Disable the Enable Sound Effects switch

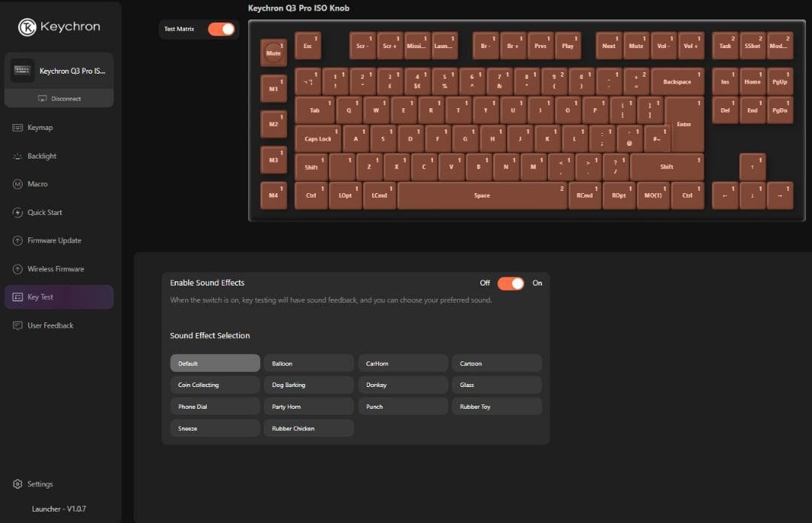[x=511, y=284]
